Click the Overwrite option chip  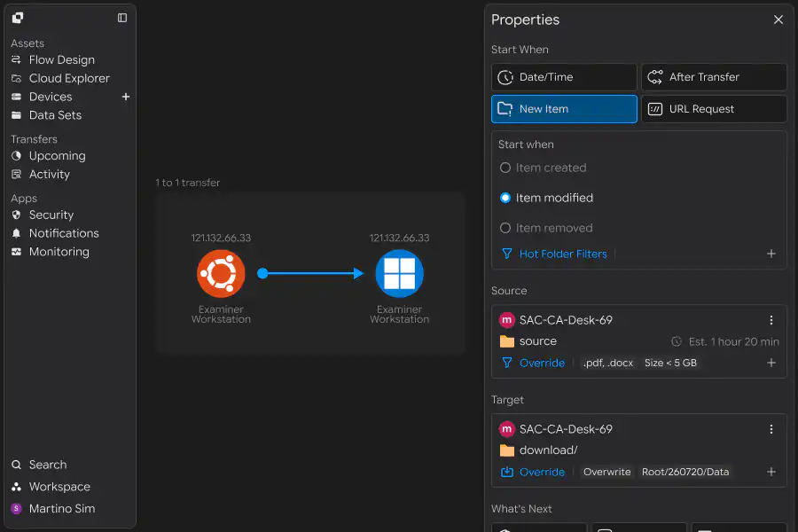pos(606,472)
